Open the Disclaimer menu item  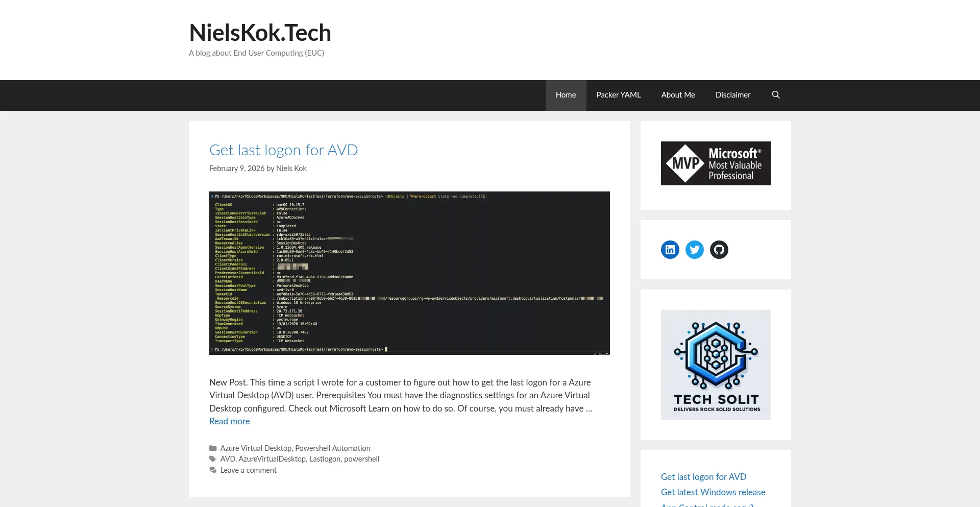coord(733,95)
